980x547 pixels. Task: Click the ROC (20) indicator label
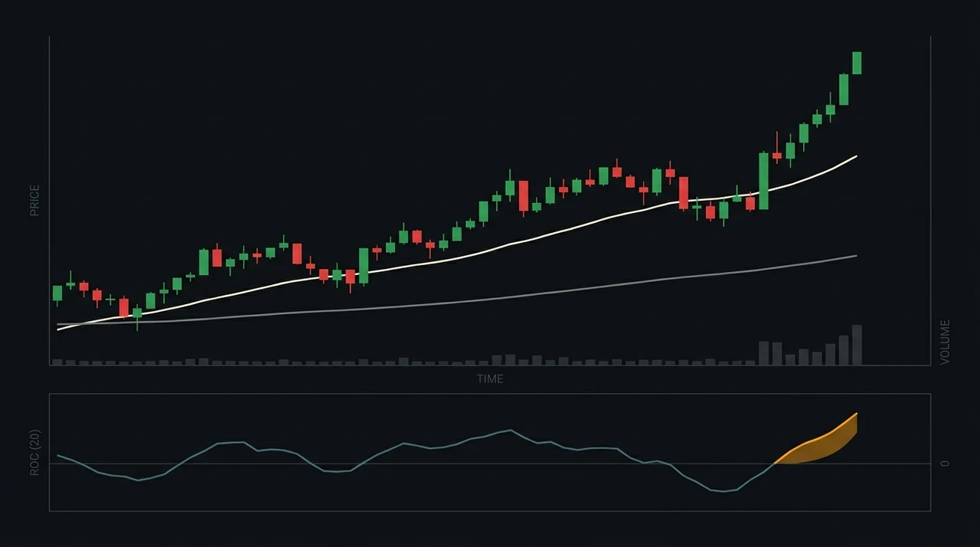tap(34, 453)
